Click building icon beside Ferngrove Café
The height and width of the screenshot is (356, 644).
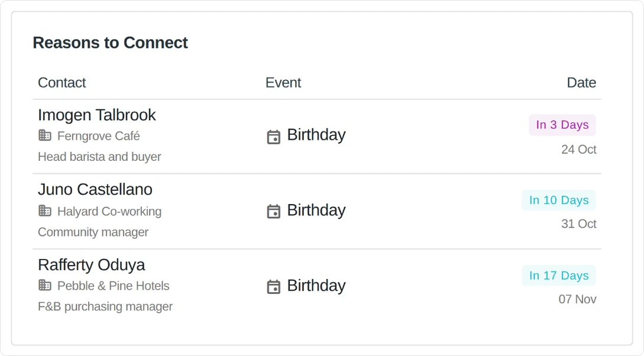click(x=45, y=135)
